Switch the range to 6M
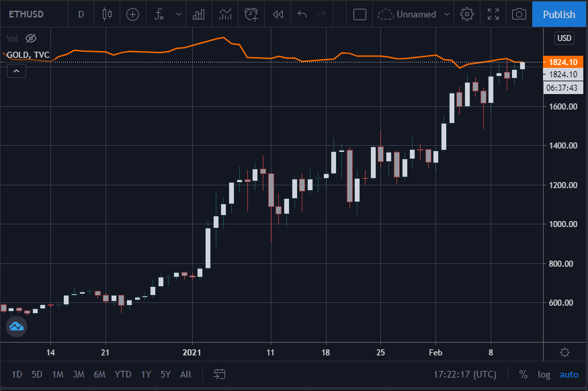Image resolution: width=588 pixels, height=391 pixels. (x=99, y=374)
